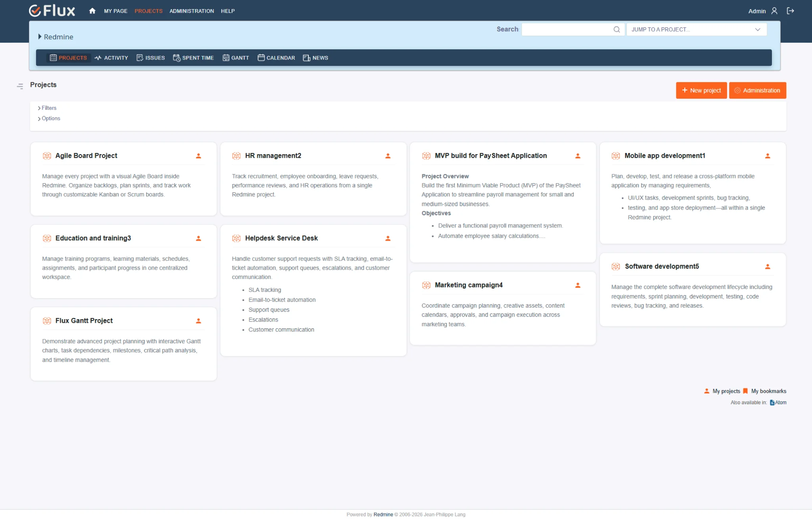Open the Helpdesk Service Desk project link
Viewport: 812px width, 519px height.
(x=281, y=238)
